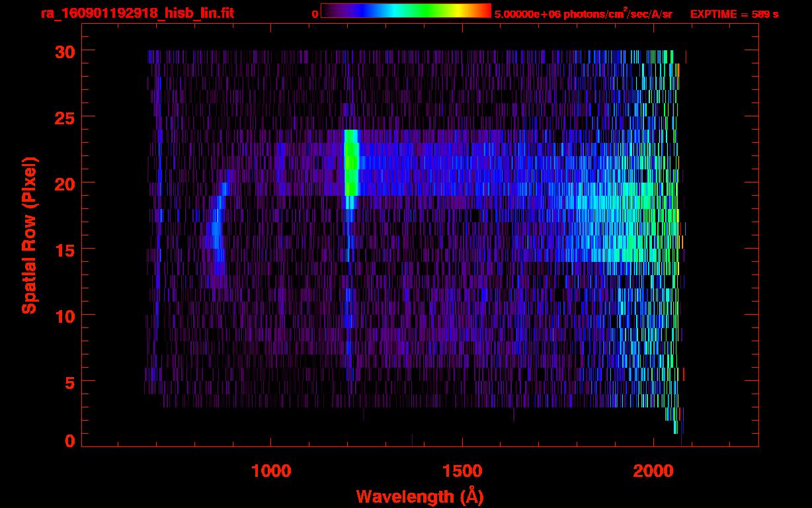Click the color scale bar at top
This screenshot has width=812, height=508.
click(x=406, y=11)
